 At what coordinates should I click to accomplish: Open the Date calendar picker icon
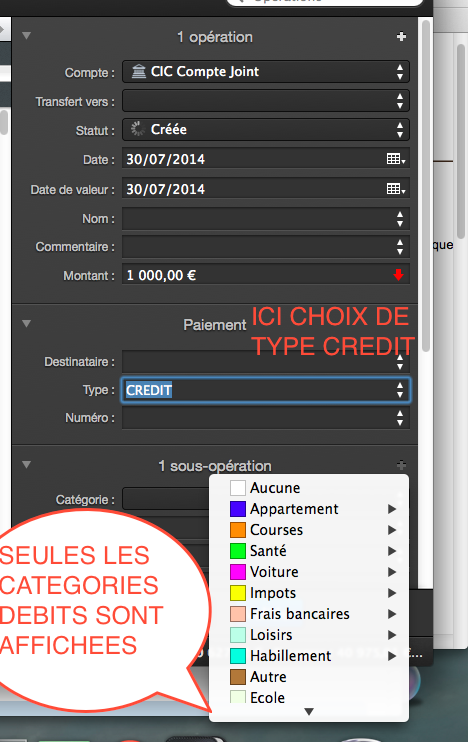(396, 159)
